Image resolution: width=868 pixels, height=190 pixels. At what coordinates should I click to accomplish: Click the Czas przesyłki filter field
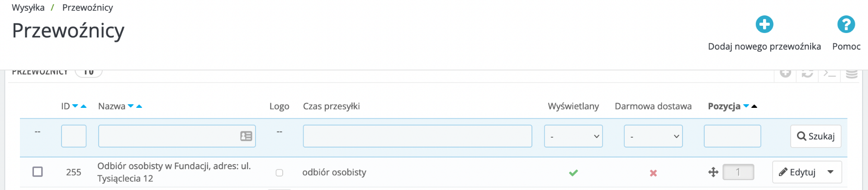417,136
